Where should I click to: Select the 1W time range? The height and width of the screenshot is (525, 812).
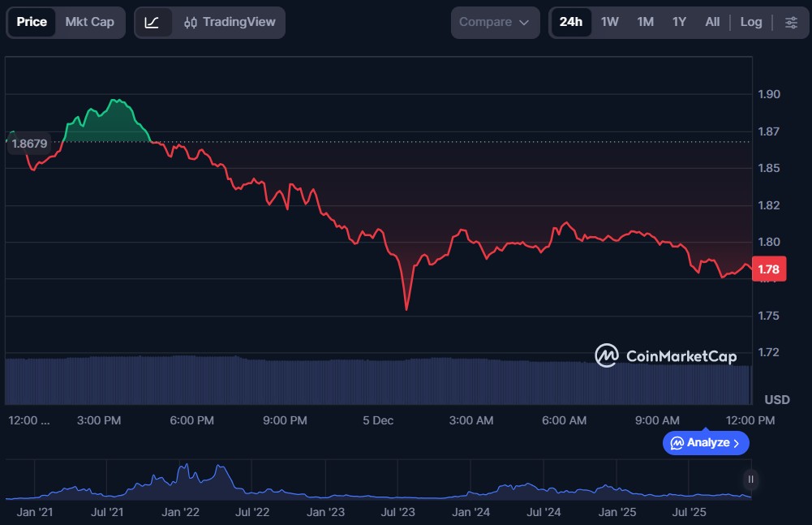(609, 22)
